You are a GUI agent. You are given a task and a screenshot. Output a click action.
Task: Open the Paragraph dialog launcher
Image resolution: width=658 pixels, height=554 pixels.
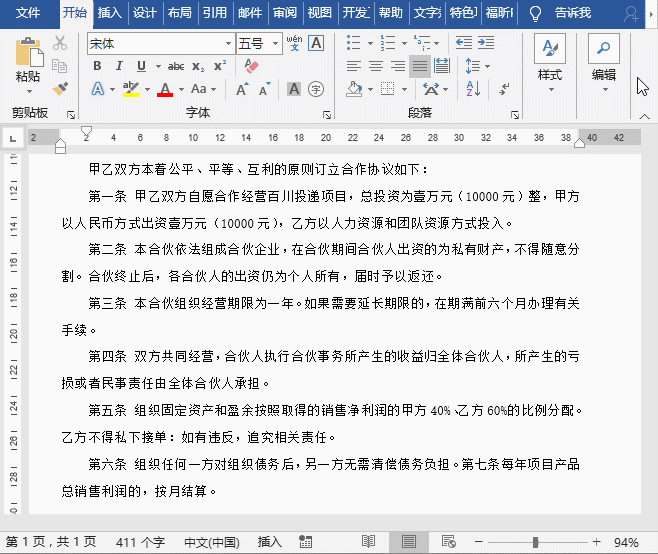pyautogui.click(x=515, y=115)
